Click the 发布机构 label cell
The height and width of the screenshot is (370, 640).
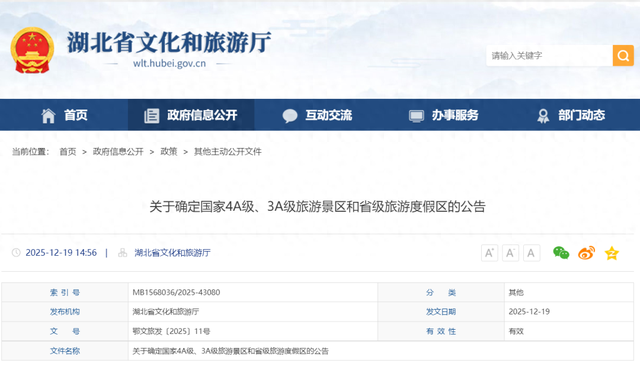(65, 312)
